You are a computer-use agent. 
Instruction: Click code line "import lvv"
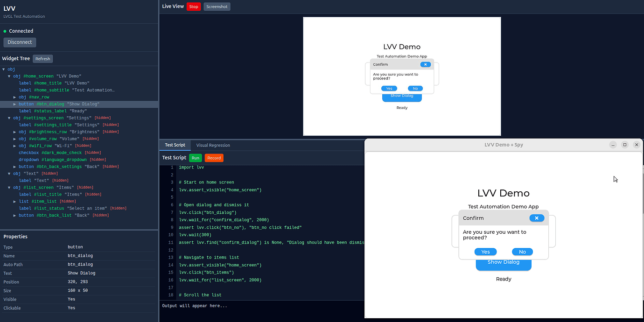click(x=191, y=167)
